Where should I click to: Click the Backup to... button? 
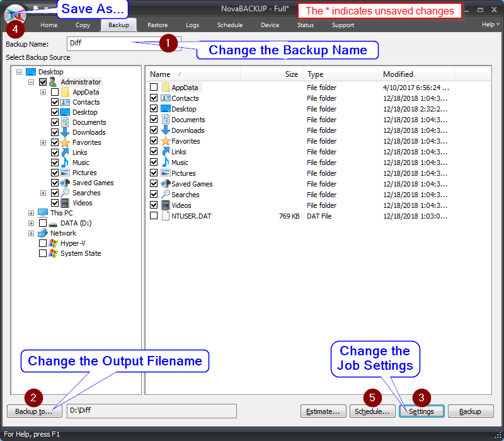click(35, 411)
